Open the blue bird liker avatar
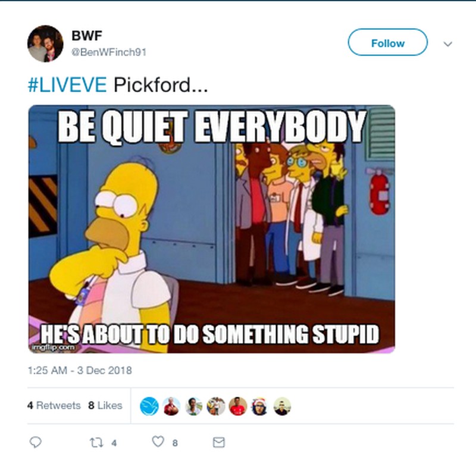 (149, 406)
